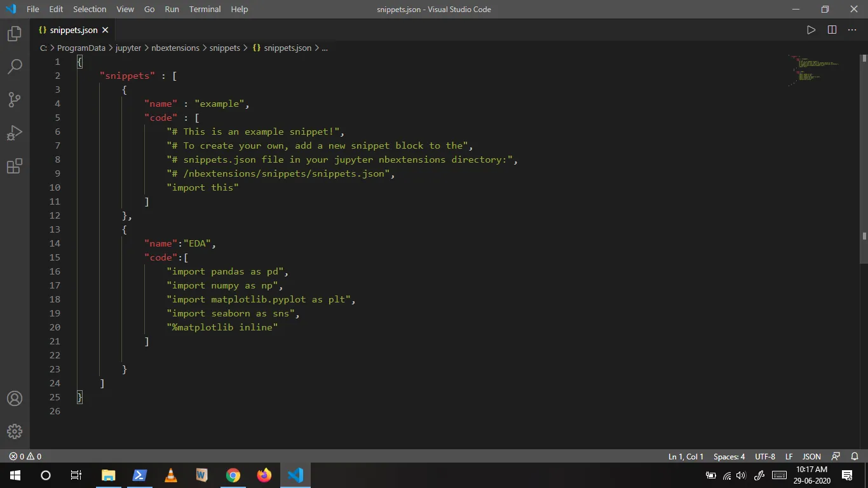Viewport: 868px width, 488px height.
Task: Open the Run menu
Action: point(172,9)
